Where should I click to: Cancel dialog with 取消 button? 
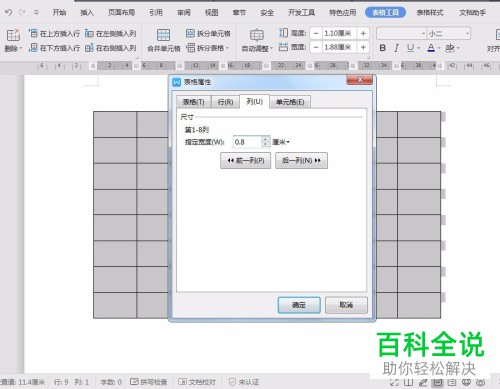tap(346, 305)
